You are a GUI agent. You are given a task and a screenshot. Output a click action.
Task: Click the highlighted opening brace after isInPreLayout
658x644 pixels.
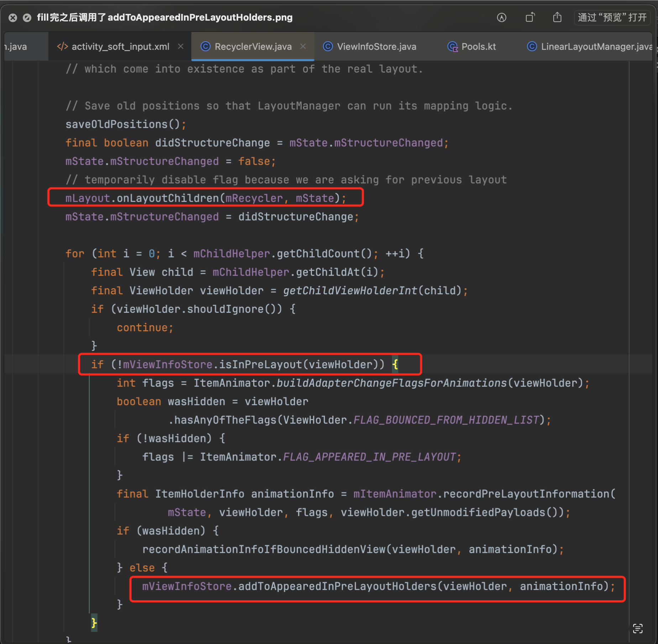pyautogui.click(x=395, y=364)
